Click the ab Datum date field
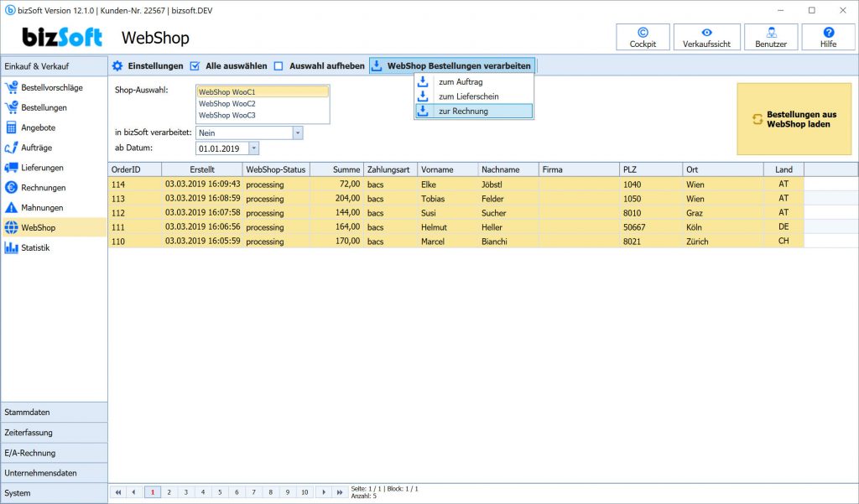This screenshot has width=859, height=504. (x=223, y=148)
